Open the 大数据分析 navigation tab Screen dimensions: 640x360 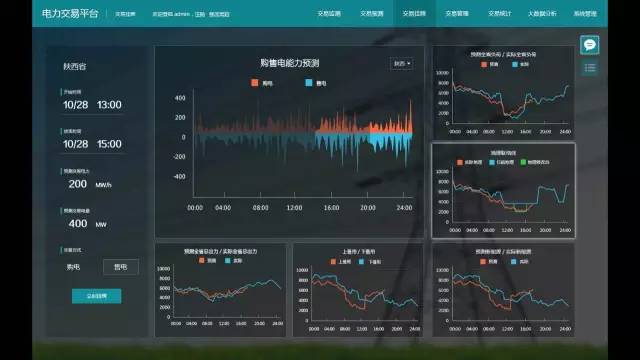(x=542, y=13)
